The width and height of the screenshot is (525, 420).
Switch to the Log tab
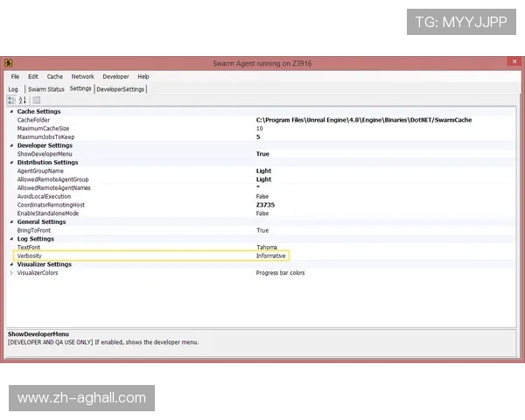click(x=13, y=89)
